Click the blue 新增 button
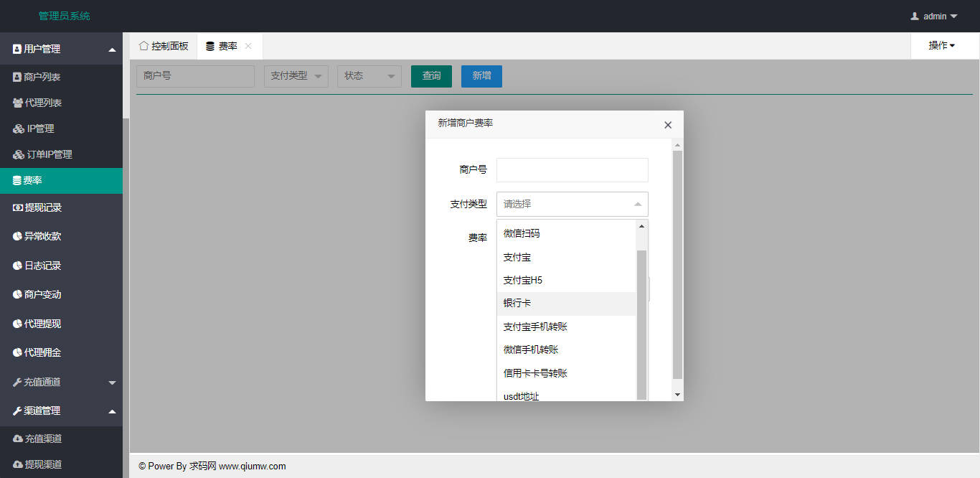Viewport: 980px width, 478px height. coord(481,76)
